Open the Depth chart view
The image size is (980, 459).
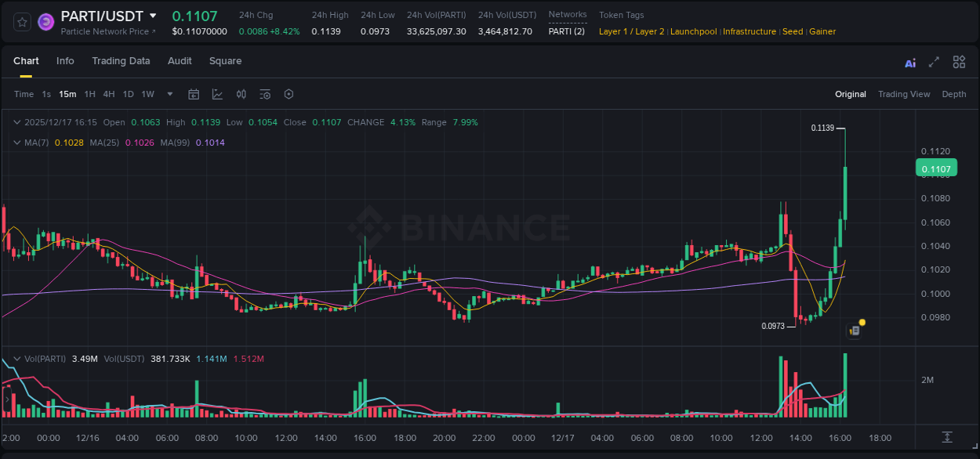point(953,94)
